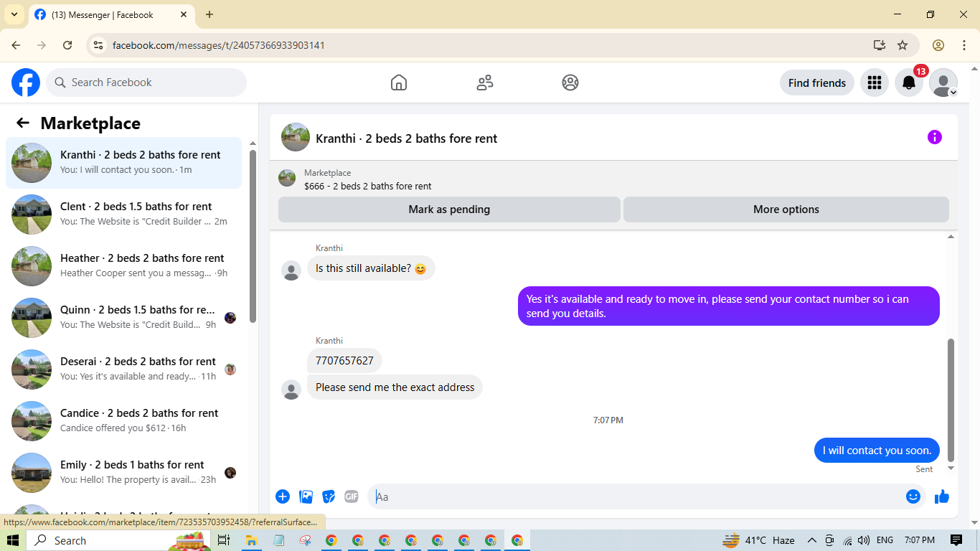The height and width of the screenshot is (551, 980).
Task: Open the account profile avatar menu
Action: point(943,83)
